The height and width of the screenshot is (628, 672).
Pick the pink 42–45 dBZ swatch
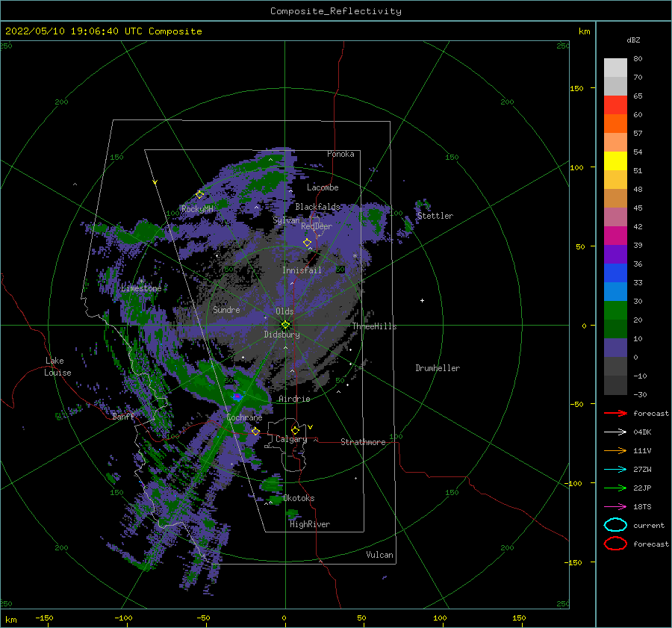(615, 217)
